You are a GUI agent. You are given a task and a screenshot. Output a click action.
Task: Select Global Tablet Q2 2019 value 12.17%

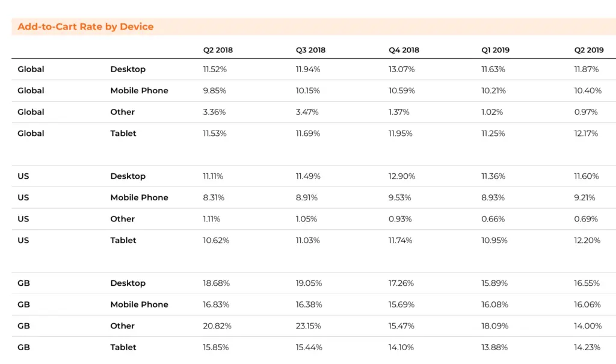click(x=586, y=133)
